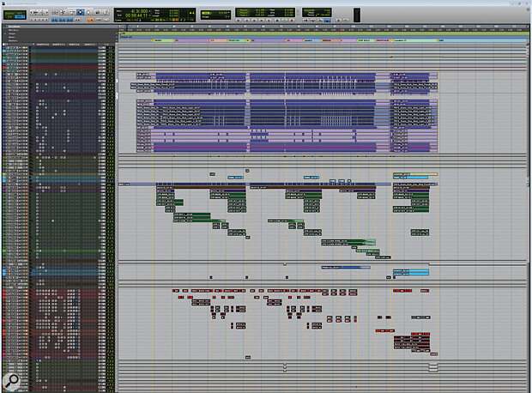Toggle yellow-lit solo button on top track
This screenshot has height=393, width=532.
point(24,48)
